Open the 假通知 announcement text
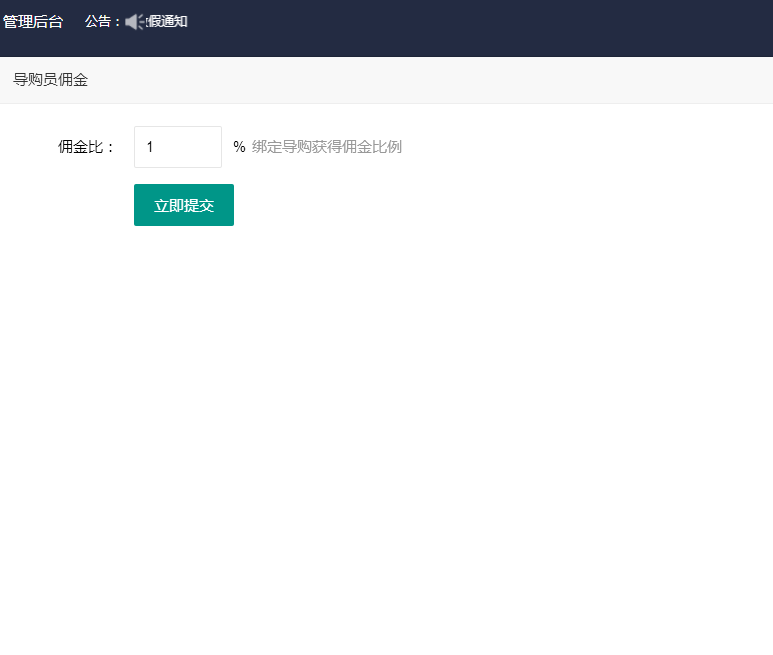 (167, 22)
